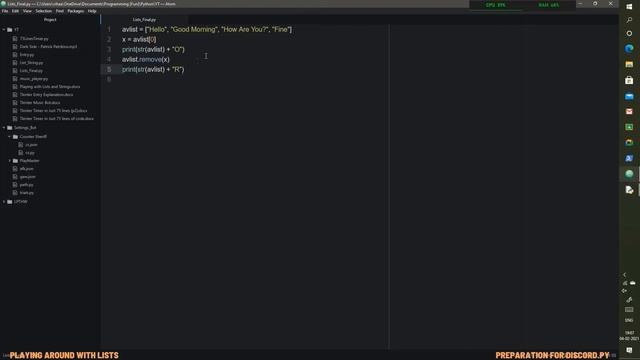The height and width of the screenshot is (360, 640).
Task: Launch Microsoft Edge from taskbar
Action: (629, 49)
